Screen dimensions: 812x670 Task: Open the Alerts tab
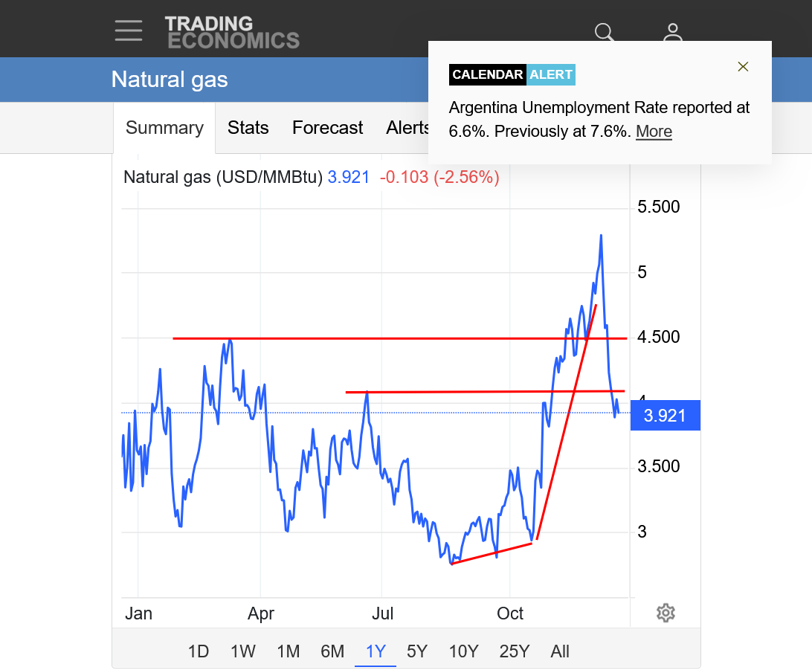point(407,128)
